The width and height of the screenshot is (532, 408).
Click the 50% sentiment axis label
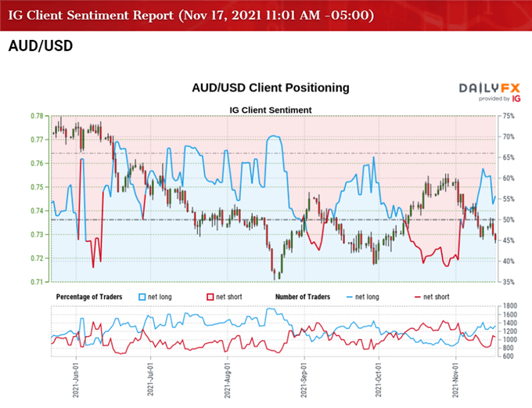coord(509,219)
